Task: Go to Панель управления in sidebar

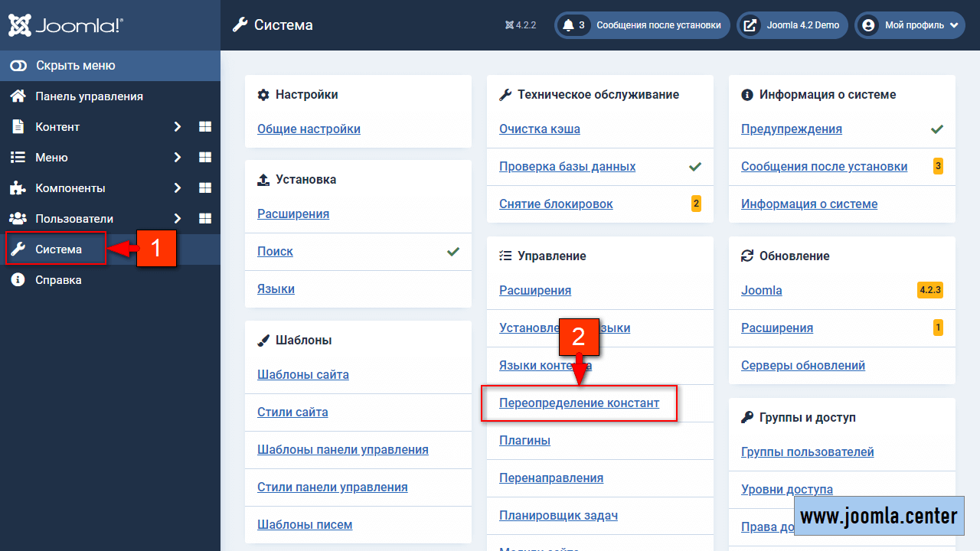Action: (x=89, y=96)
